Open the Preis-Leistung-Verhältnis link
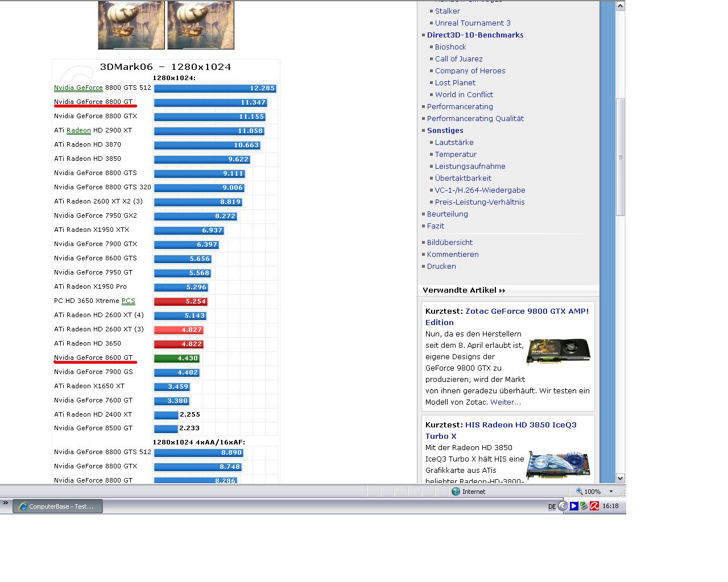Image resolution: width=728 pixels, height=582 pixels. pos(480,202)
